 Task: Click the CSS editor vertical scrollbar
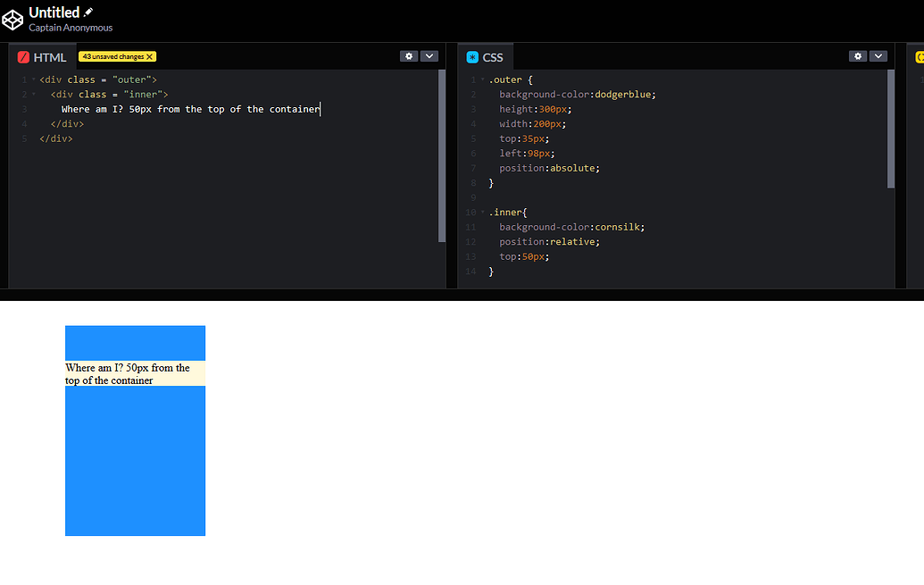891,130
